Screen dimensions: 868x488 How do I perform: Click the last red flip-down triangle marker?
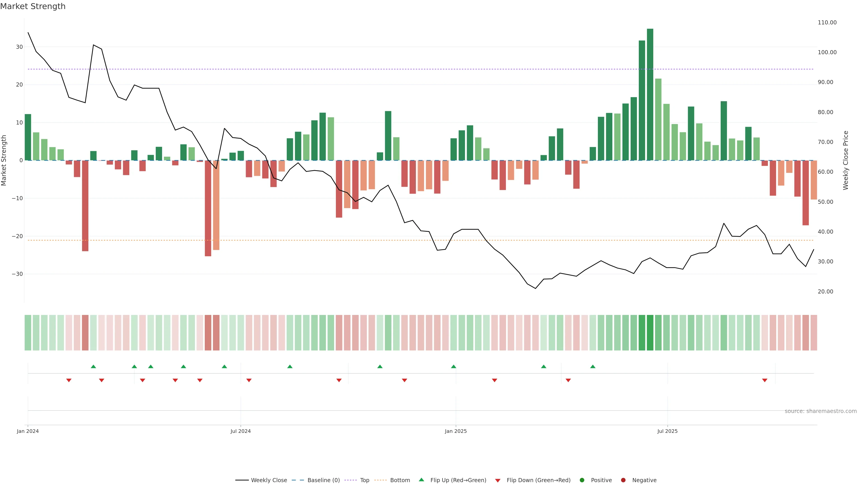[764, 380]
